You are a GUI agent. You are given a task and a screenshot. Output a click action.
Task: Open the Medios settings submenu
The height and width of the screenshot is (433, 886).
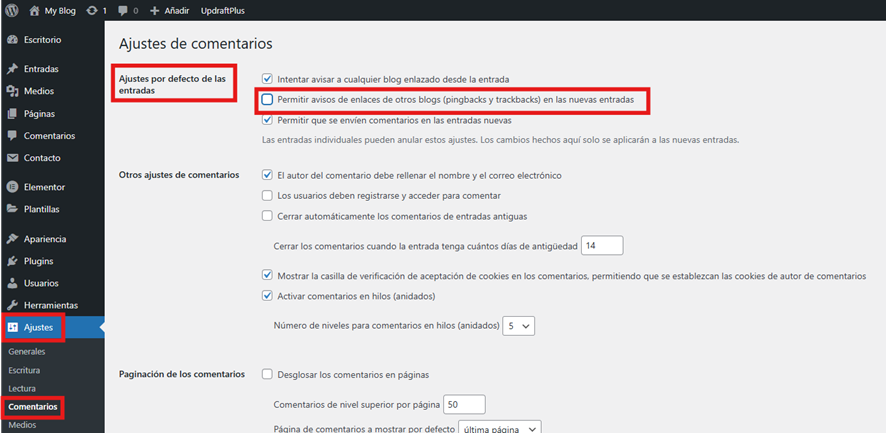[x=22, y=425]
